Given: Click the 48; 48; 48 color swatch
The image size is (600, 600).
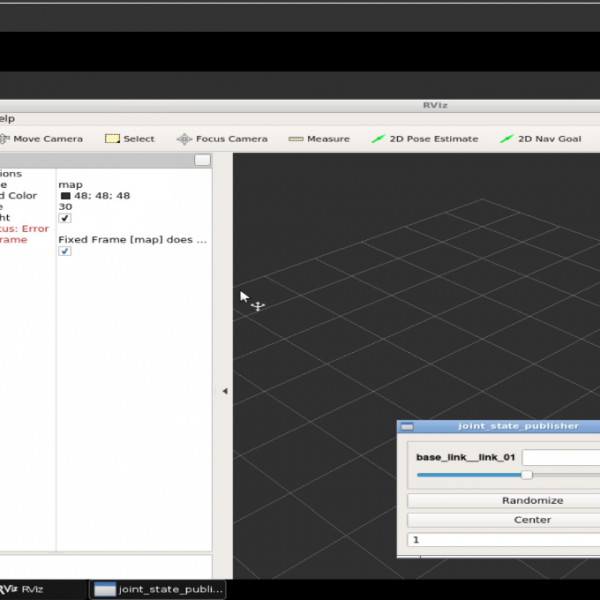Looking at the screenshot, I should (x=66, y=196).
